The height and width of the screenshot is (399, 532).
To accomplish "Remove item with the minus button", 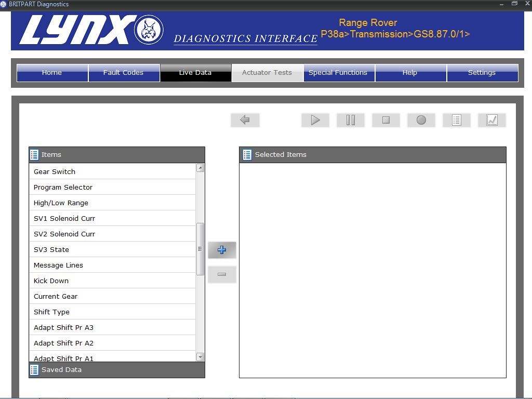I will tap(222, 274).
